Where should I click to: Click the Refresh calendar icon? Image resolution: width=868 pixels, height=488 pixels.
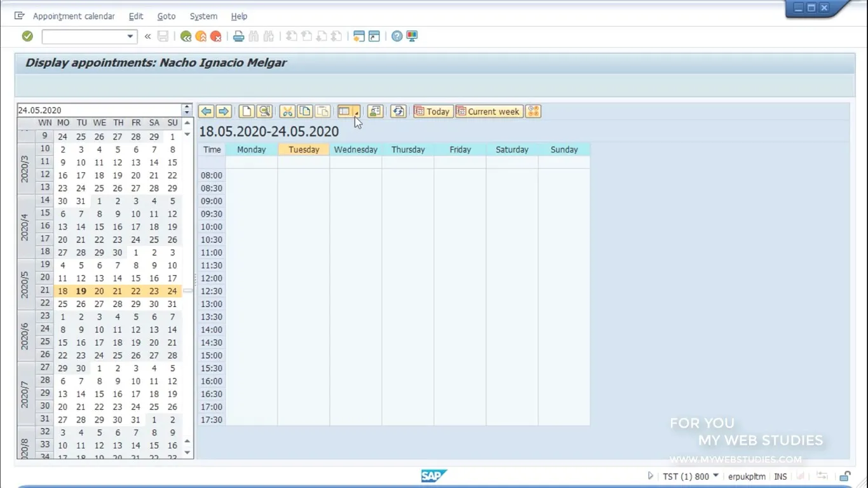click(x=398, y=111)
